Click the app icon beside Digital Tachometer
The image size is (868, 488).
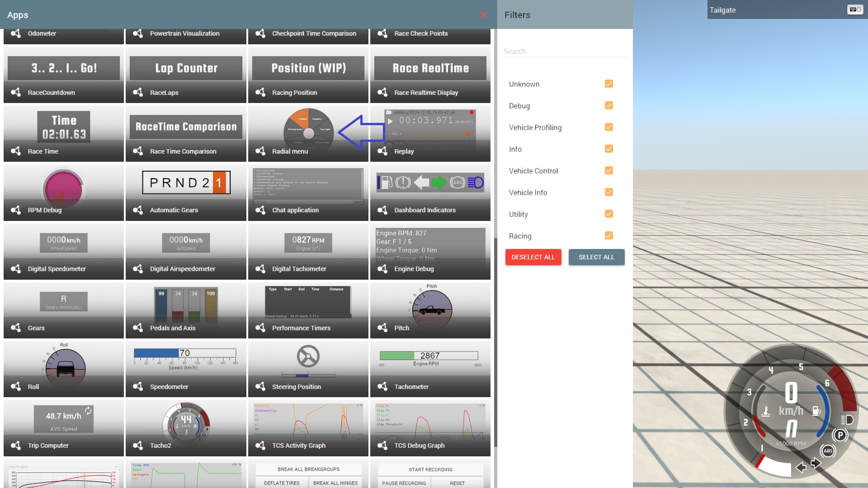click(x=260, y=268)
